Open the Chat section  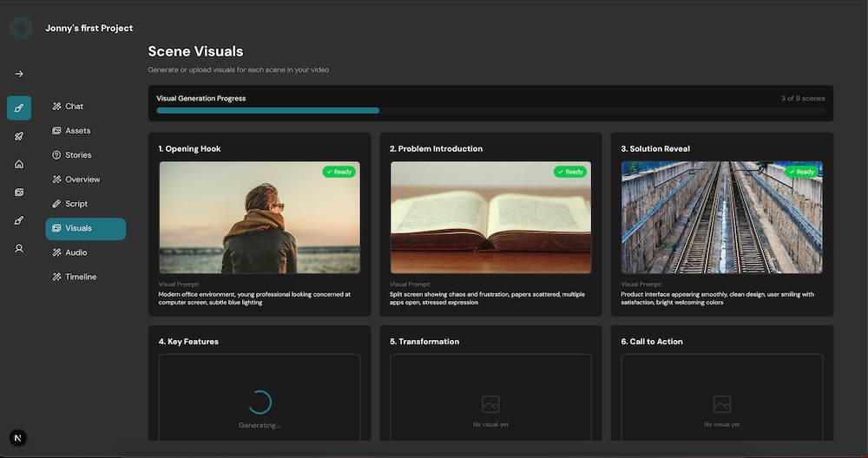[74, 107]
